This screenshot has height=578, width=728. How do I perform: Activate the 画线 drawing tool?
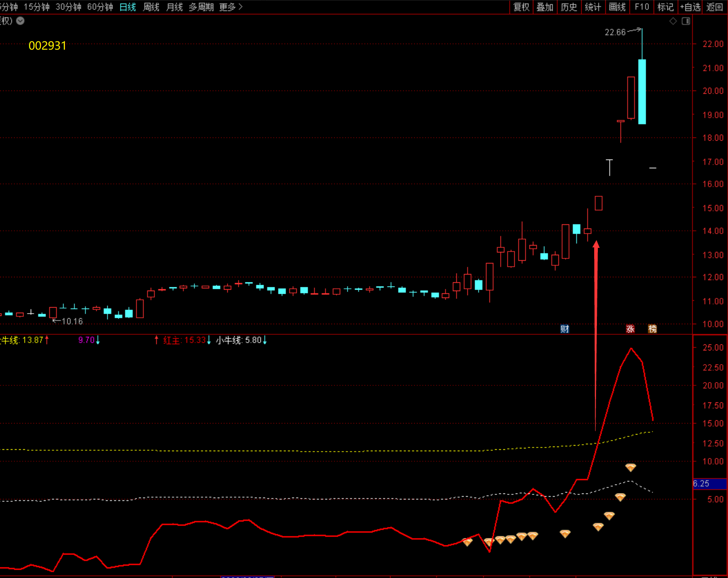point(617,7)
